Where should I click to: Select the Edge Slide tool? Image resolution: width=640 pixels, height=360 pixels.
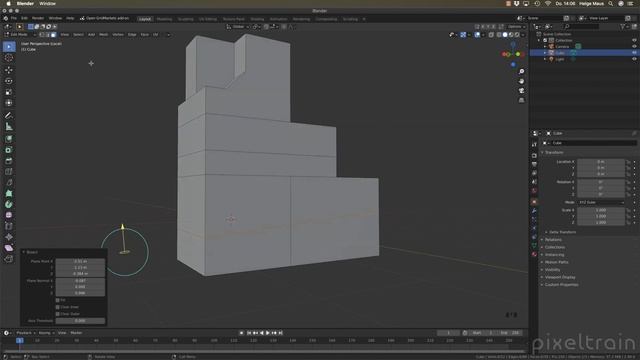point(9,226)
